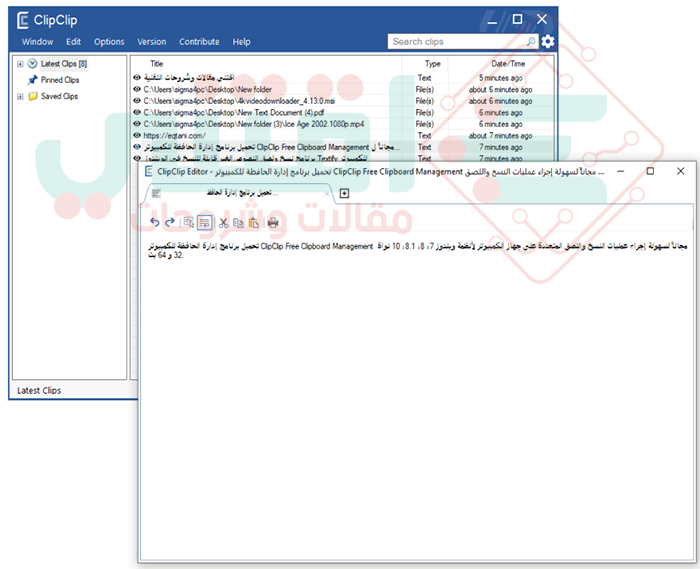Toggle word wrap in the editor toolbar
Viewport: 700px width, 569px height.
(x=204, y=222)
